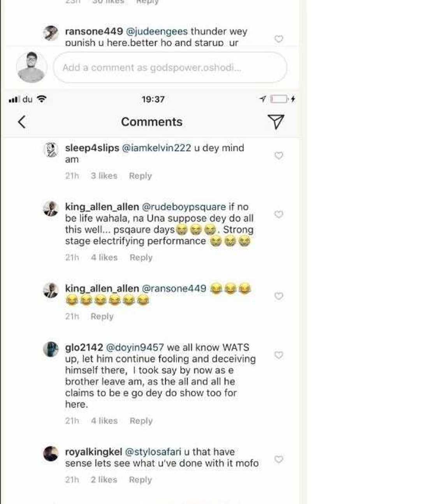Click in the Add a comment field
Image resolution: width=436 pixels, height=504 pixels.
point(170,68)
